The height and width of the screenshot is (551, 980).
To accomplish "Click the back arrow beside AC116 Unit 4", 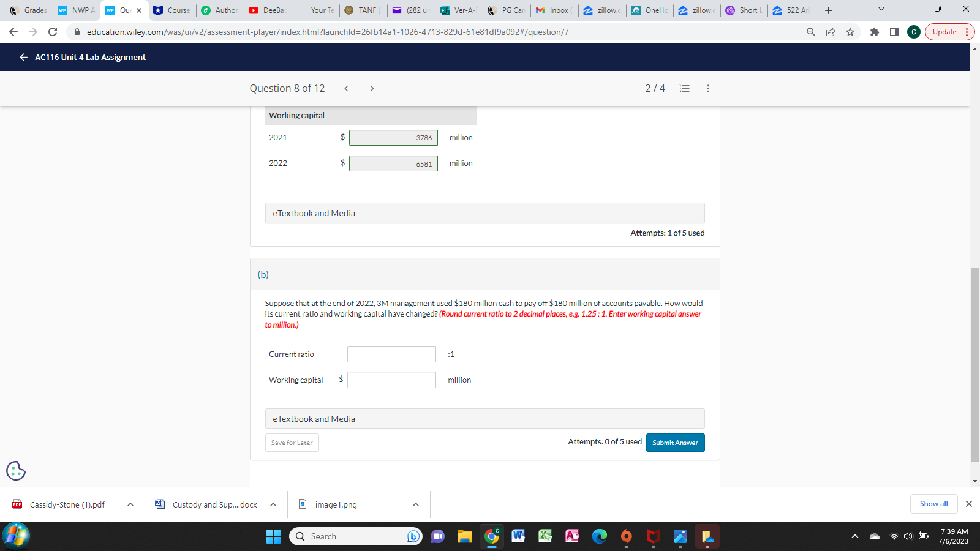I will (23, 57).
